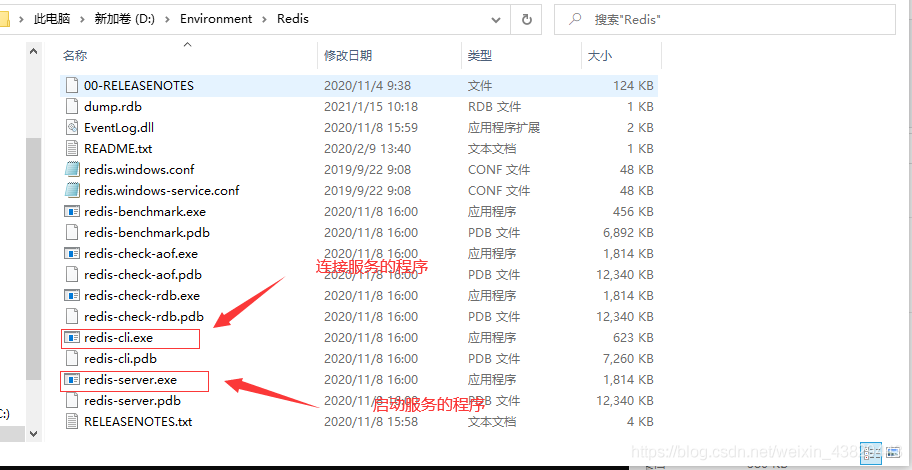This screenshot has width=912, height=470.
Task: Go to 新加卷 (D:) in the breadcrumb
Action: coord(124,19)
